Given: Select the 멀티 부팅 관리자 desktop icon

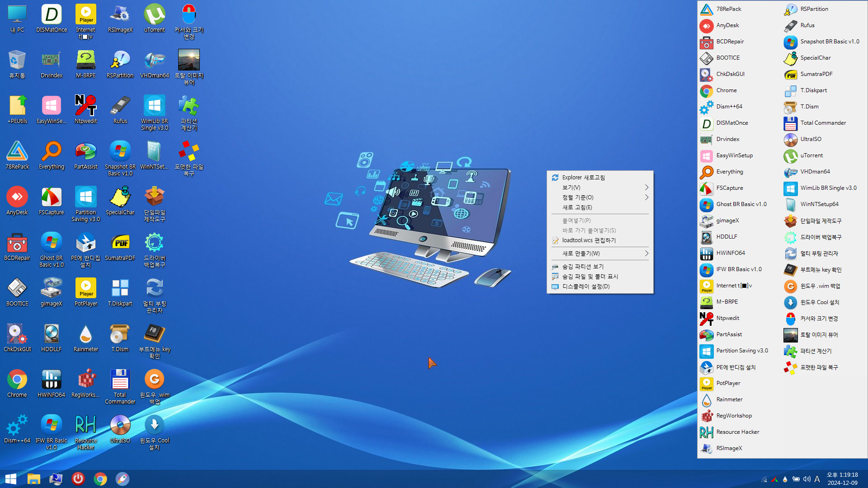Looking at the screenshot, I should point(155,296).
